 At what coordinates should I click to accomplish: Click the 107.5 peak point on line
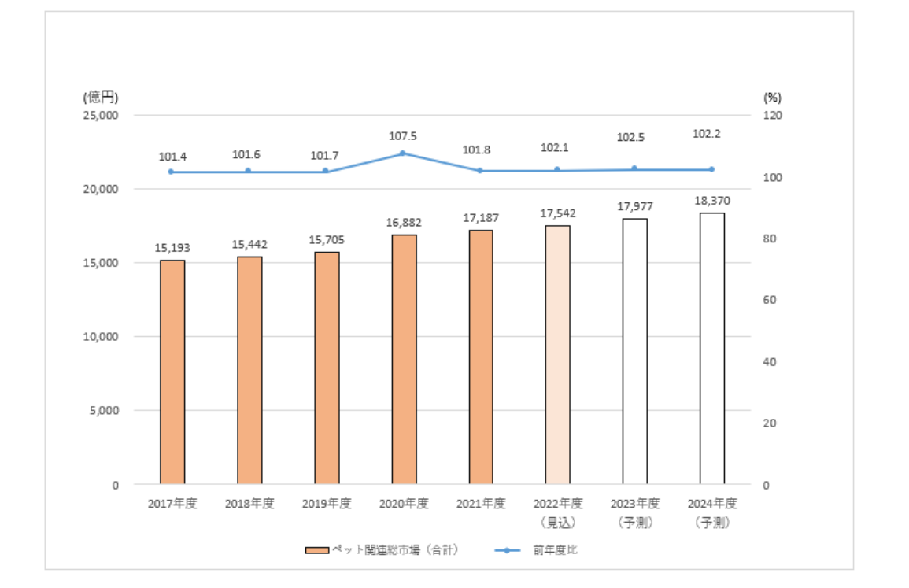403,153
